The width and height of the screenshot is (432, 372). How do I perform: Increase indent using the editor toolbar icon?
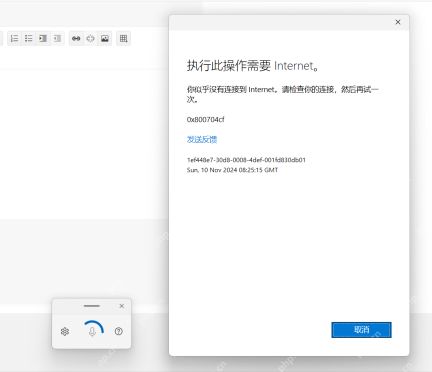(43, 39)
